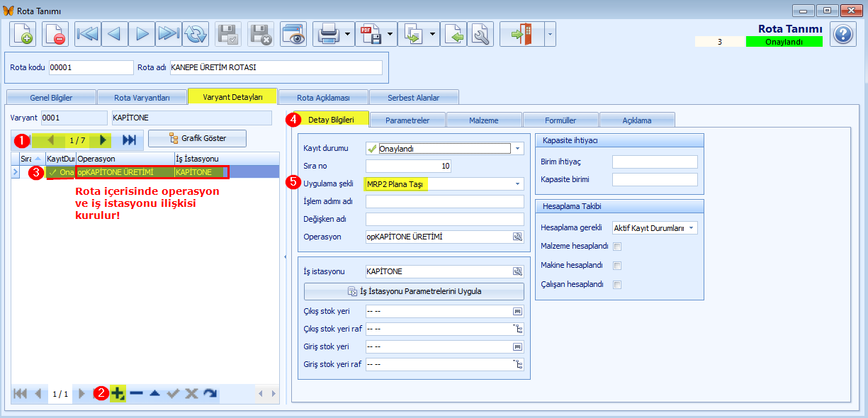868x418 pixels.
Task: Open the Formüller tab
Action: 560,120
